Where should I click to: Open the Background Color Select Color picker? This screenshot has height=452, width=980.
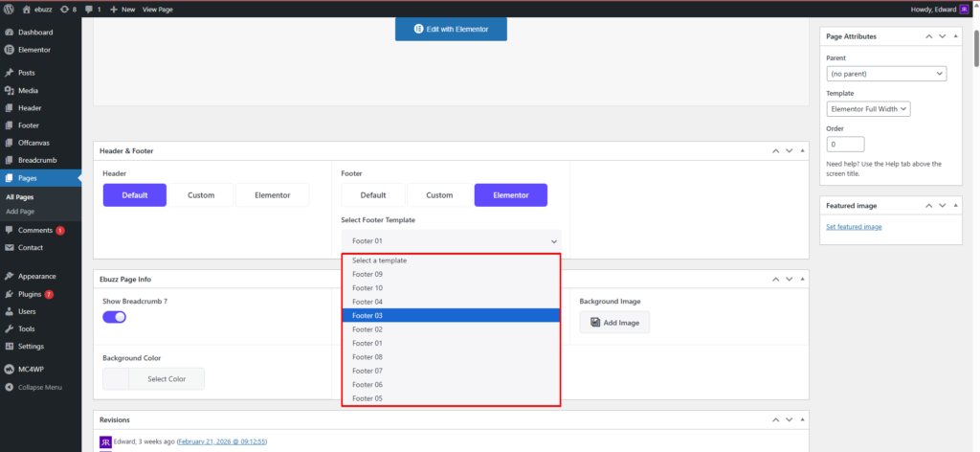pos(153,379)
